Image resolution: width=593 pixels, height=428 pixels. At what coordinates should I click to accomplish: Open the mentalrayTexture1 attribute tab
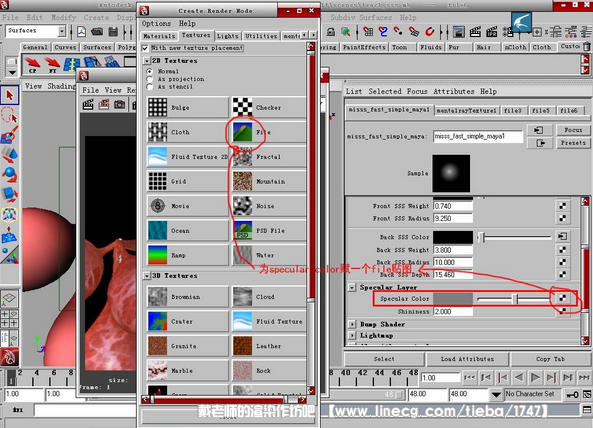[466, 110]
